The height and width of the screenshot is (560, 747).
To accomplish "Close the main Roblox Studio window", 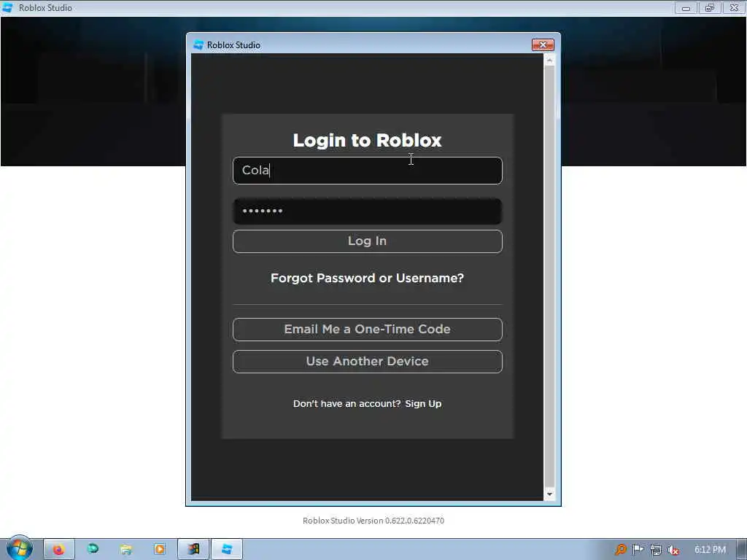I will [734, 7].
